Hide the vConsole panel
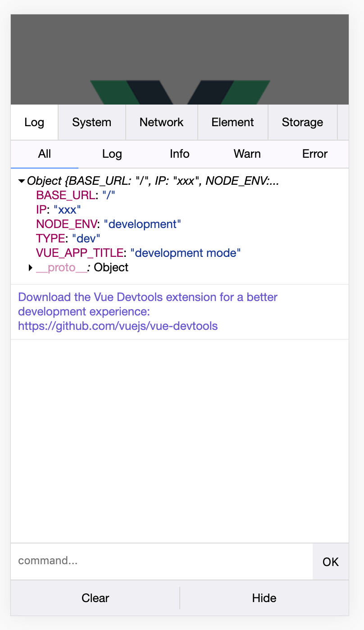Image resolution: width=364 pixels, height=630 pixels. [264, 598]
